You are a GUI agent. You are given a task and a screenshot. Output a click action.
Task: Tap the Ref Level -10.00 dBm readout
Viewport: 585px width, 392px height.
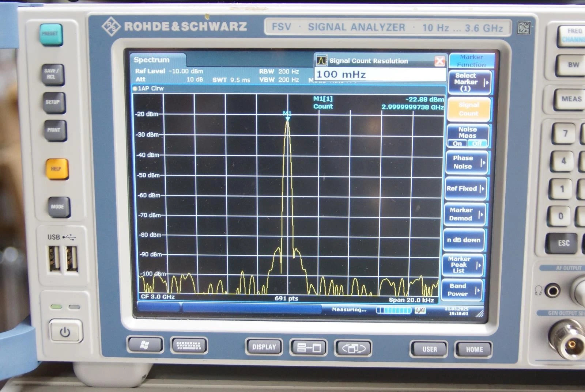[x=169, y=71]
